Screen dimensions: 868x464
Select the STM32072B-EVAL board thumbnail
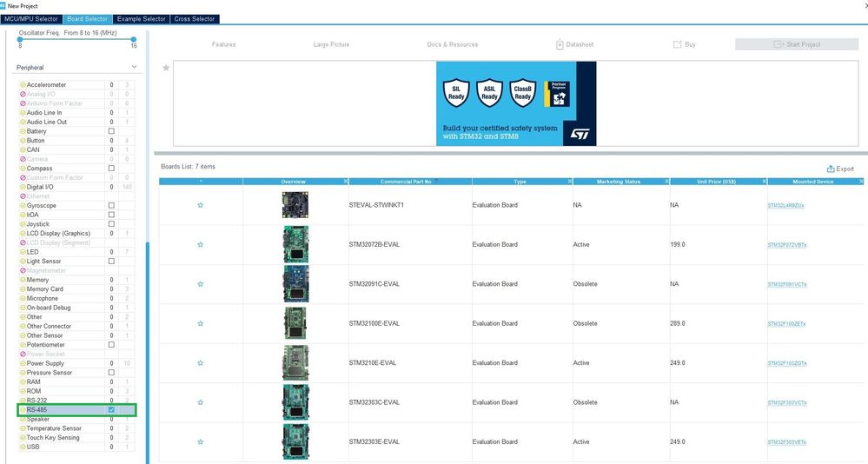pyautogui.click(x=295, y=244)
